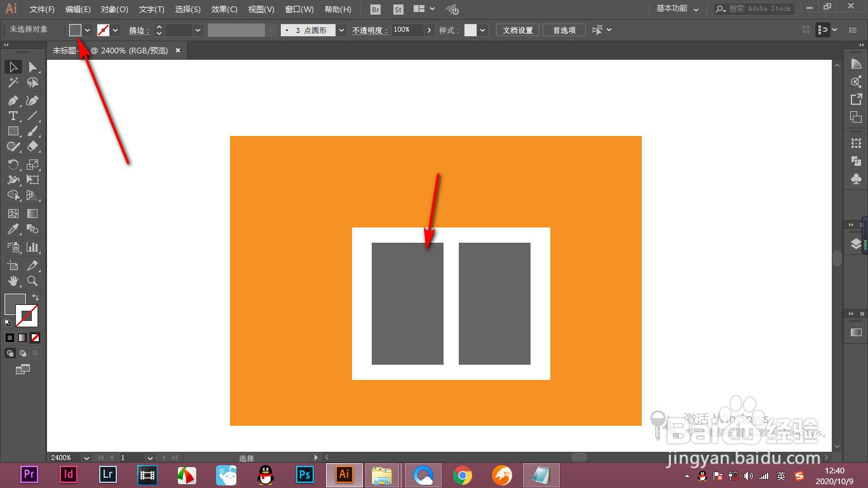Image resolution: width=868 pixels, height=488 pixels.
Task: Select the Hand tool
Action: pos(13,281)
